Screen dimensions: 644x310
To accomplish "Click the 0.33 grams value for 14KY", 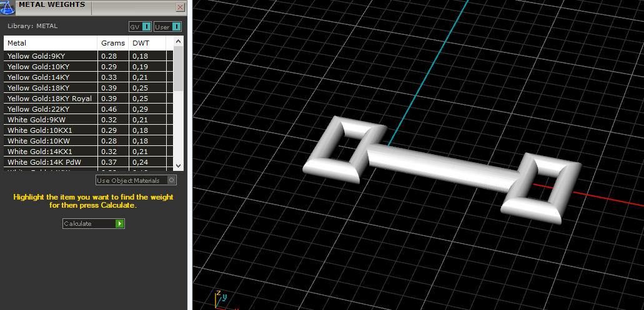I will tap(109, 77).
